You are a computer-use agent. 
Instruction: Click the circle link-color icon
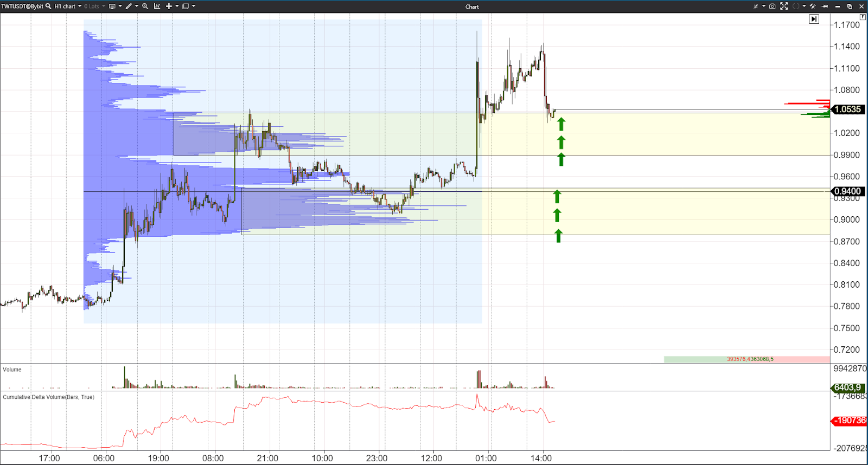tap(796, 6)
